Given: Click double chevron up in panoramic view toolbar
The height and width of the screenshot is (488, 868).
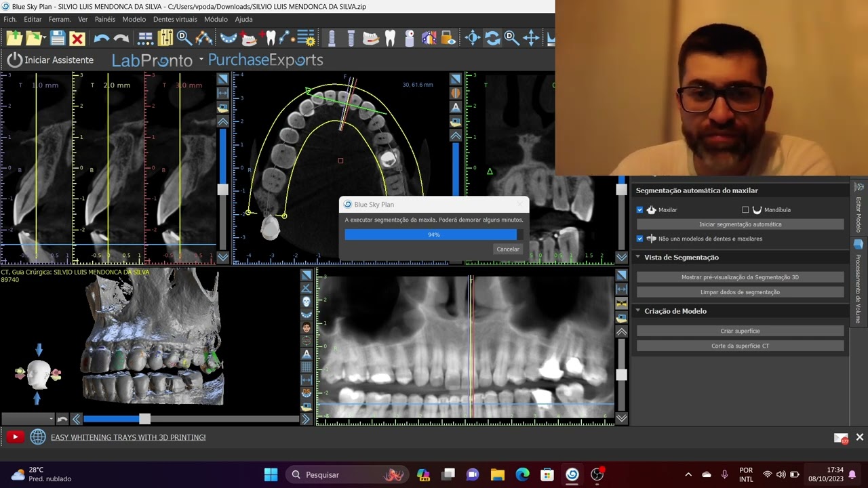Looking at the screenshot, I should (621, 332).
